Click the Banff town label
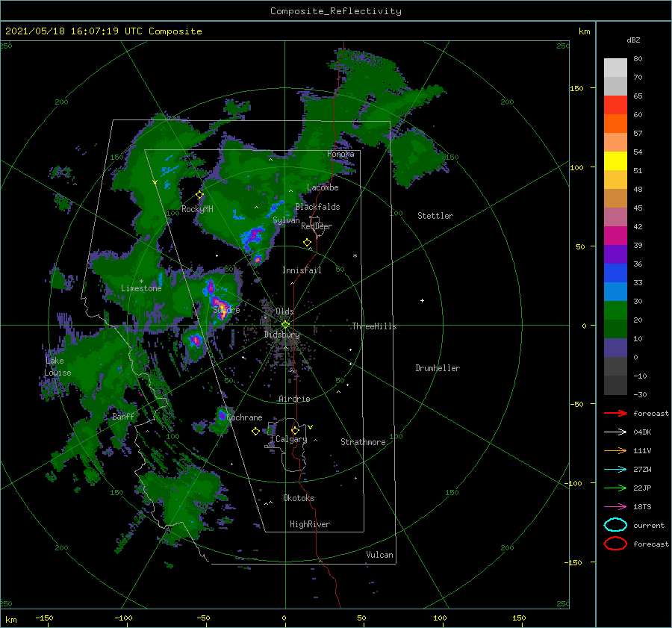 point(123,417)
